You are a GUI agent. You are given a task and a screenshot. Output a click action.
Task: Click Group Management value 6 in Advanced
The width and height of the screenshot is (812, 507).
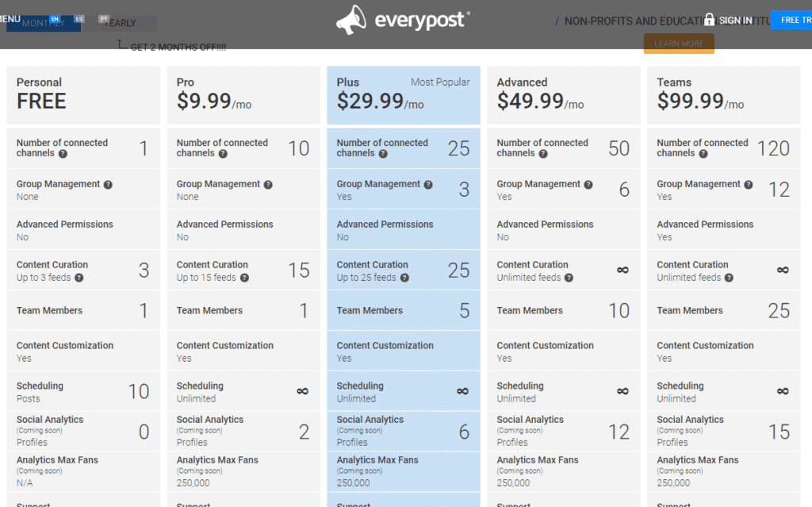(625, 190)
